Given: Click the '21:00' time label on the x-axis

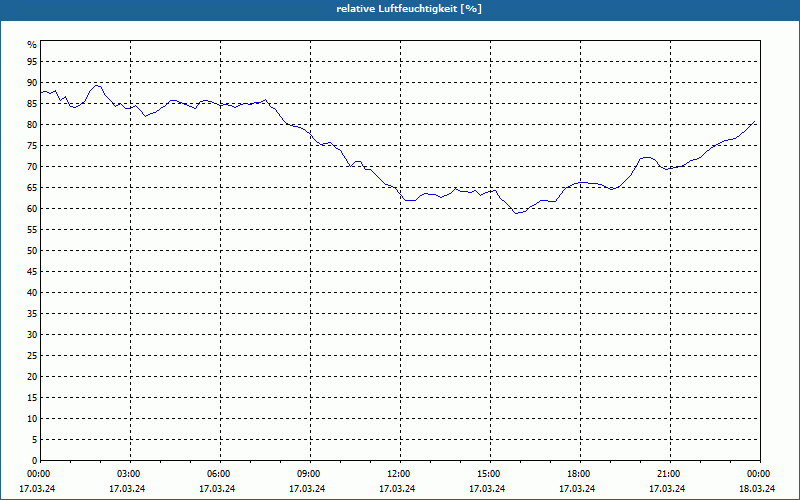Looking at the screenshot, I should click(x=670, y=474).
